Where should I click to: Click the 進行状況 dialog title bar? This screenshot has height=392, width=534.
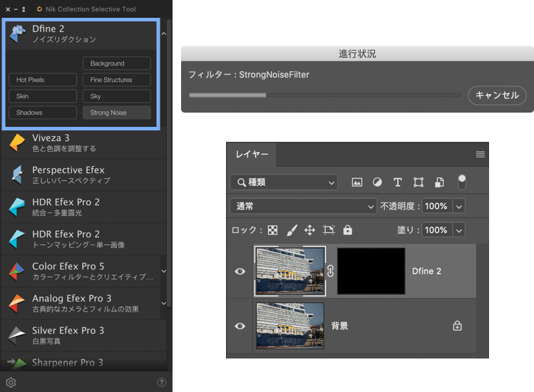coord(358,53)
